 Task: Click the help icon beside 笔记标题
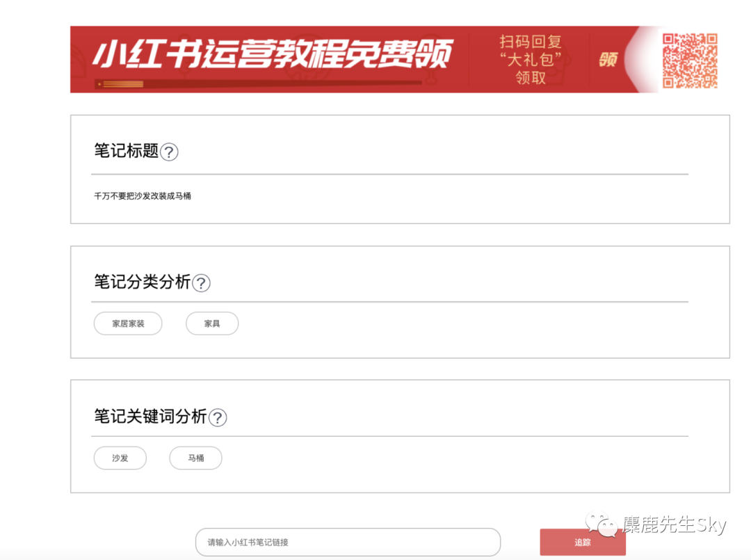coord(169,152)
